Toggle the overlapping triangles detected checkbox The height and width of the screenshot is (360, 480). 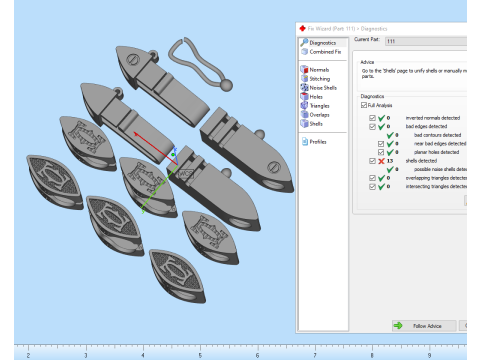tap(372, 178)
